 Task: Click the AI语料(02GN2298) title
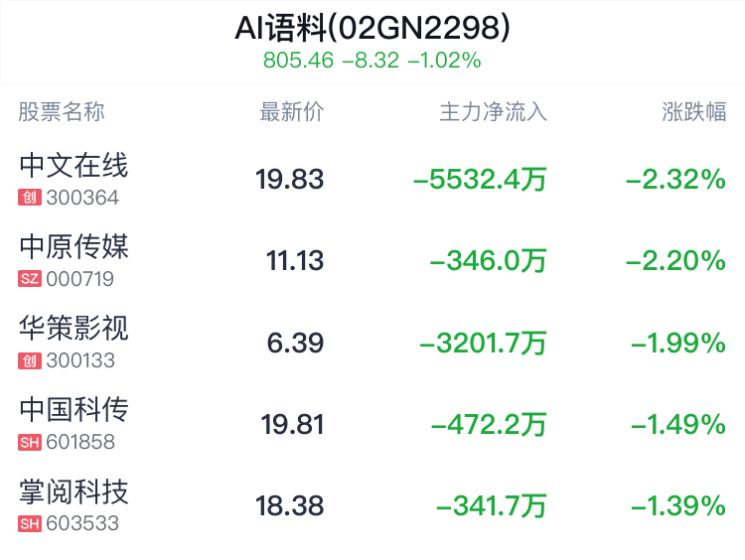click(372, 28)
